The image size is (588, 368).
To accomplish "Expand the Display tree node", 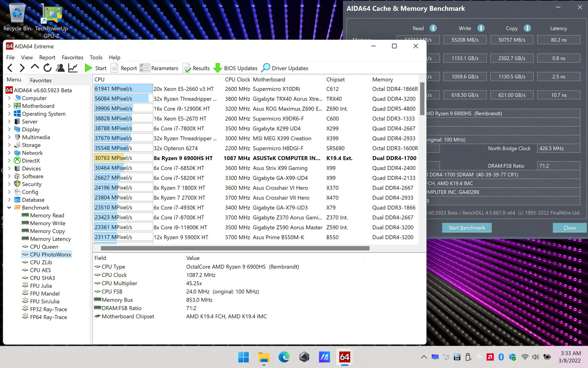I will click(x=9, y=129).
